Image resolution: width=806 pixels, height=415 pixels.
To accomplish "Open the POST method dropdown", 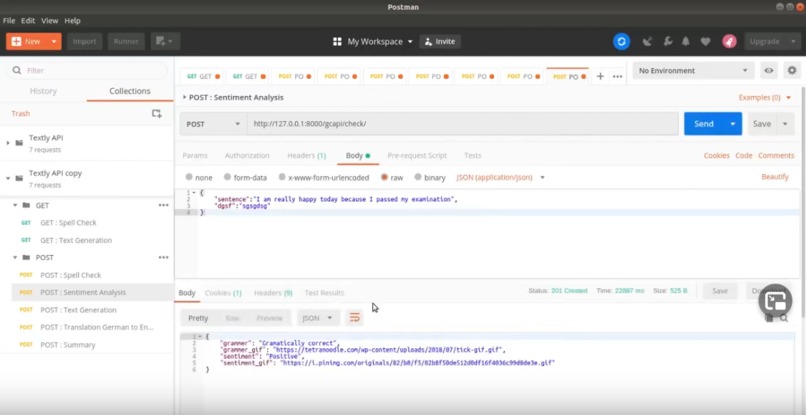I will [213, 124].
